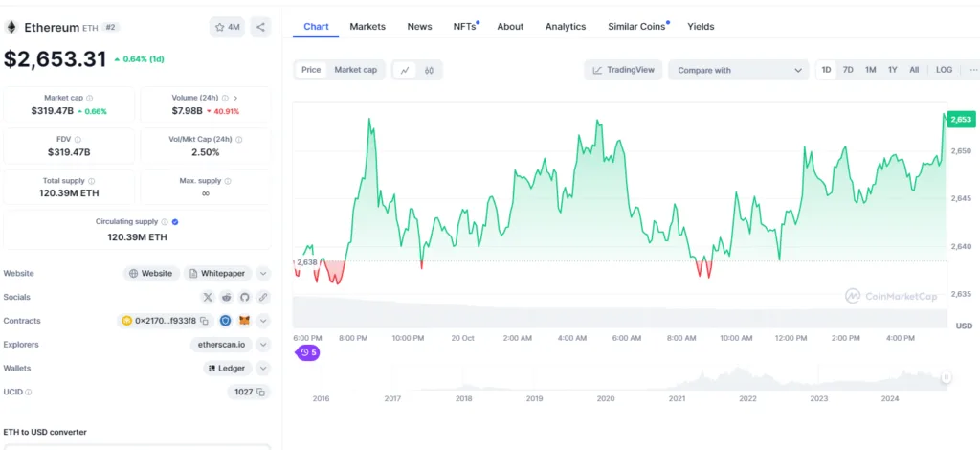Add Ethereum to watchlist with the star button
Screen dimensions: 980x450
tap(227, 27)
